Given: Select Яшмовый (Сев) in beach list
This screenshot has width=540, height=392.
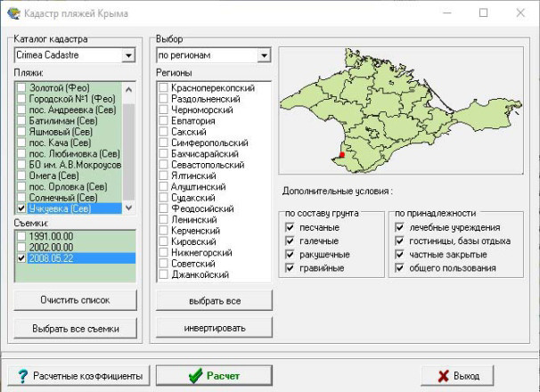Looking at the screenshot, I should tap(61, 132).
